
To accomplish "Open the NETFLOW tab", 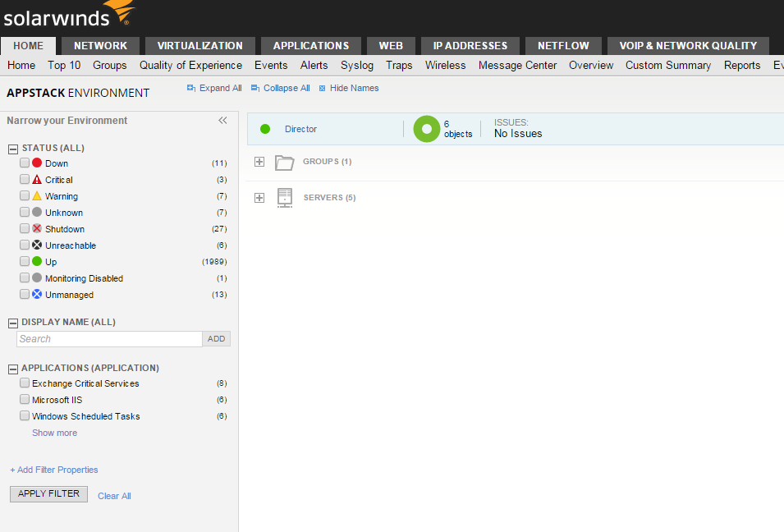I will pyautogui.click(x=563, y=45).
